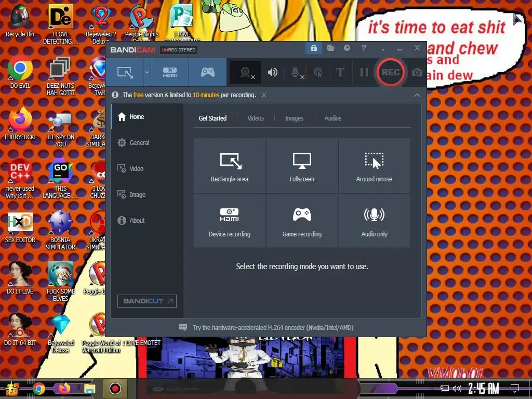
Task: Switch to the Images tab
Action: click(294, 118)
